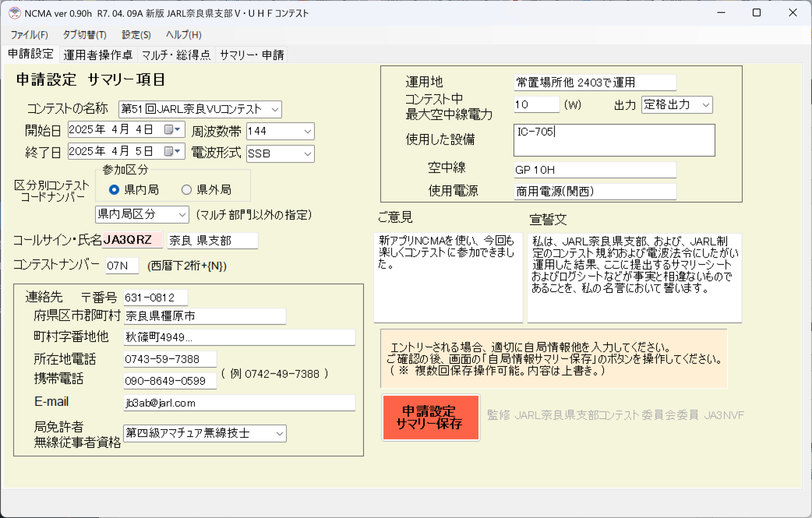Click the 使用した設備 text box showing IC-705
The width and height of the screenshot is (812, 518).
click(614, 140)
